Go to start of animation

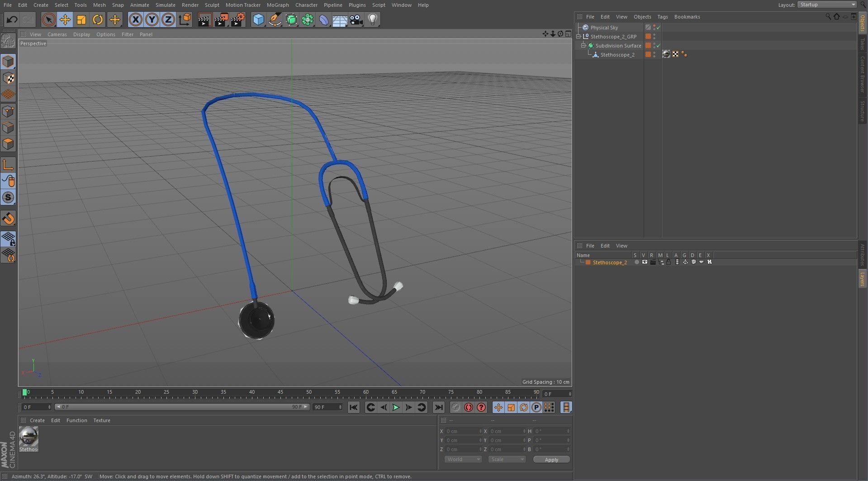coord(354,408)
